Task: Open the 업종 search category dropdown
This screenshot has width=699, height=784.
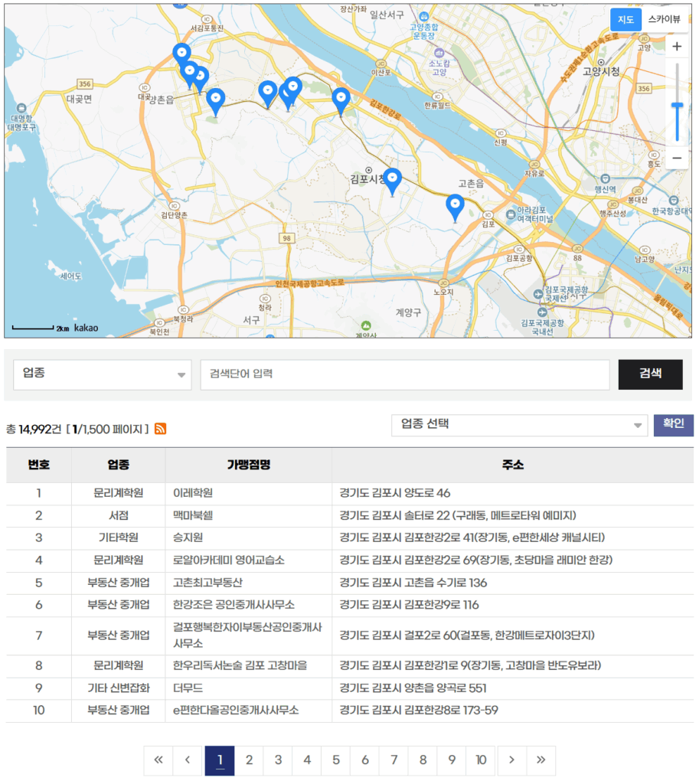Action: [x=103, y=374]
